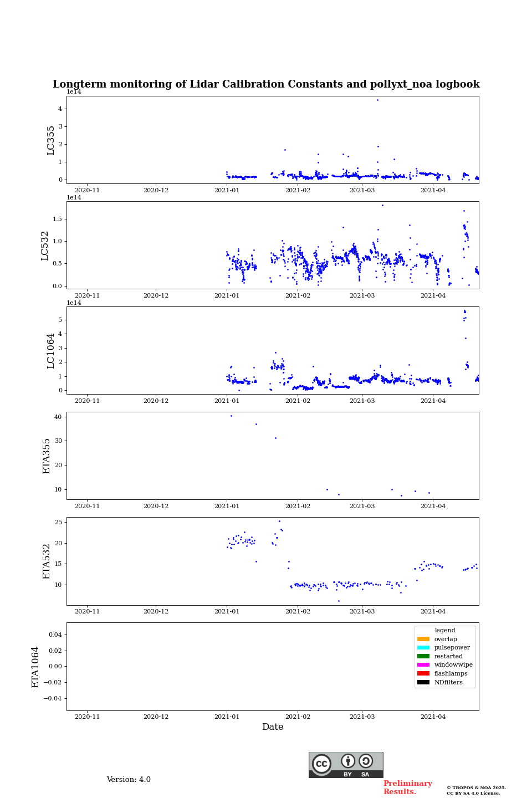Click the ShareAlike SA icon
The width and height of the screenshot is (532, 798).
point(366,761)
